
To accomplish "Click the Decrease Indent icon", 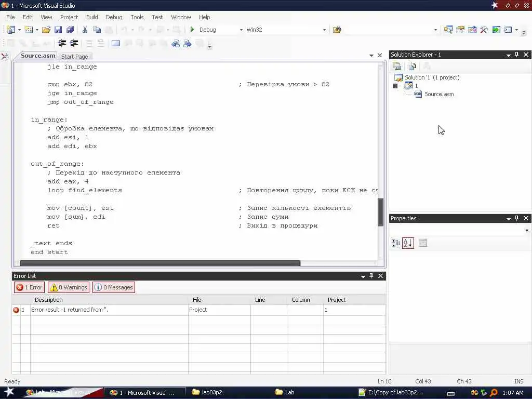I will click(62, 43).
